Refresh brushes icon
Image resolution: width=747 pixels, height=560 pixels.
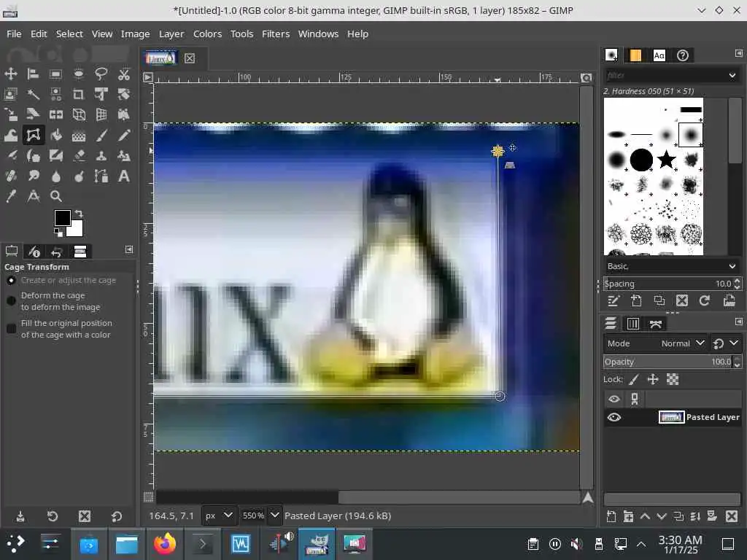click(705, 300)
